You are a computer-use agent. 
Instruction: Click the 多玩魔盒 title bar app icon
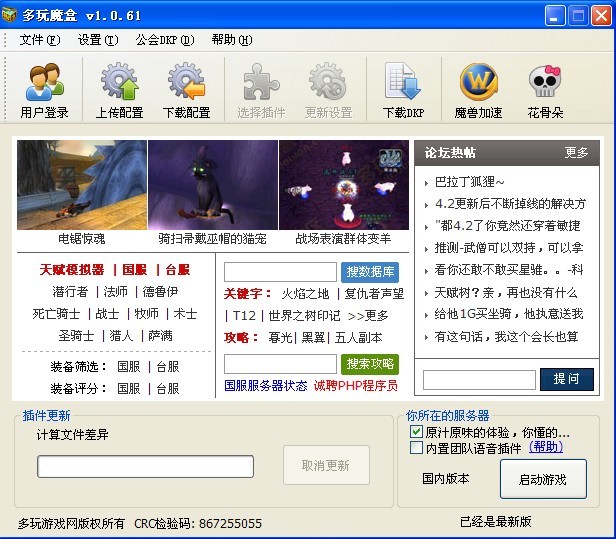point(9,15)
